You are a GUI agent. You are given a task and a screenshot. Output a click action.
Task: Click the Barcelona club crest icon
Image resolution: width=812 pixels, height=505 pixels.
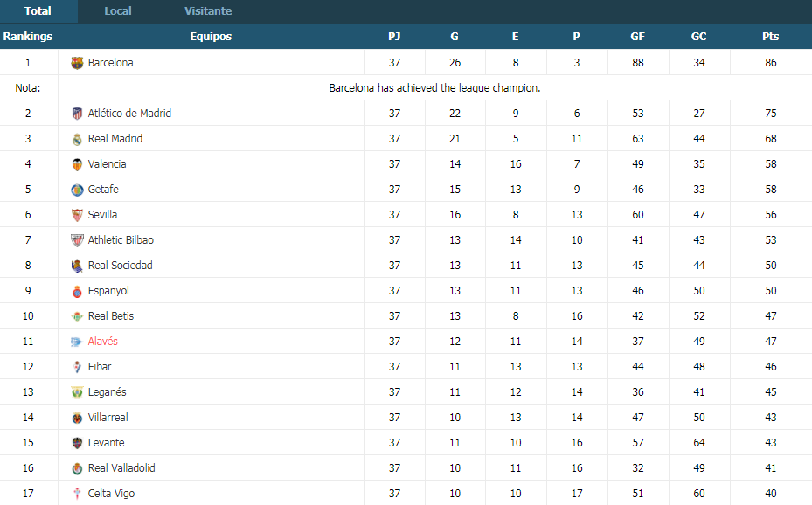(x=77, y=63)
